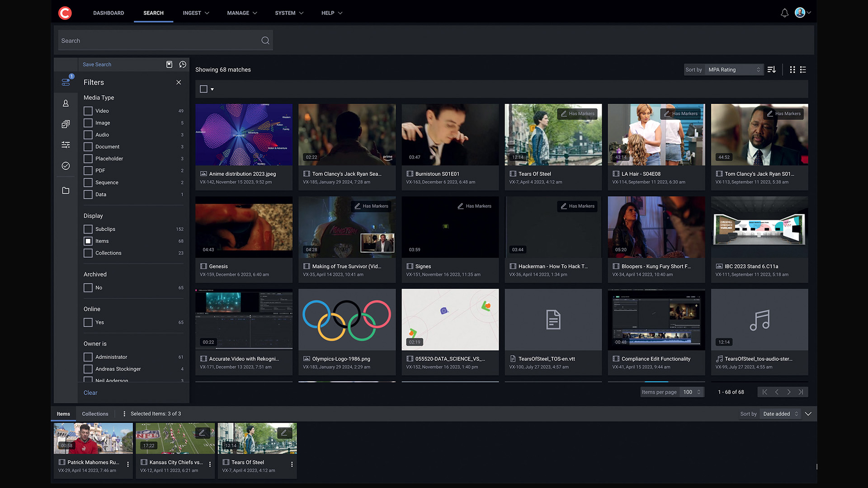Switch to grid view layout icon
Viewport: 868px width, 488px height.
[792, 70]
